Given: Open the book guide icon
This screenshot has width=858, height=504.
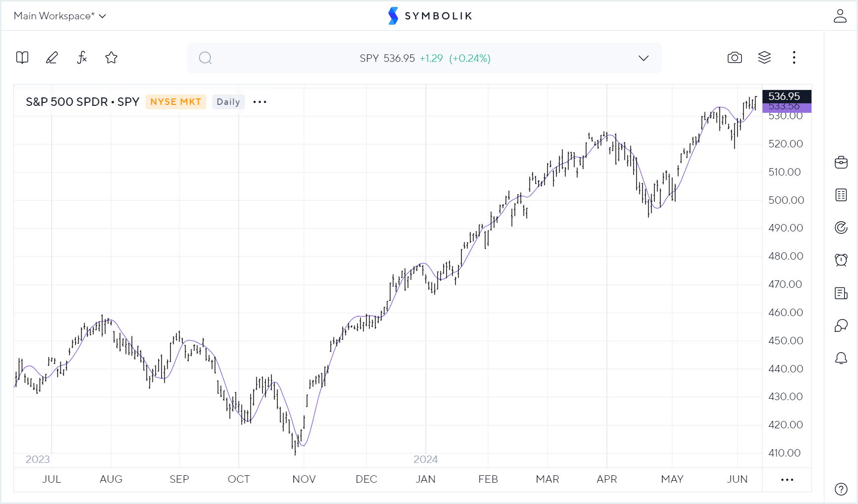Looking at the screenshot, I should tap(22, 58).
